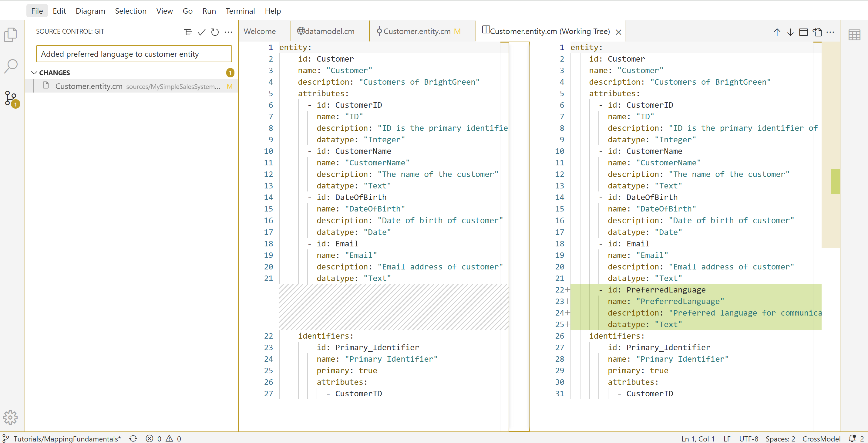The image size is (868, 443).
Task: Toggle source control tree view icon
Action: (x=188, y=32)
